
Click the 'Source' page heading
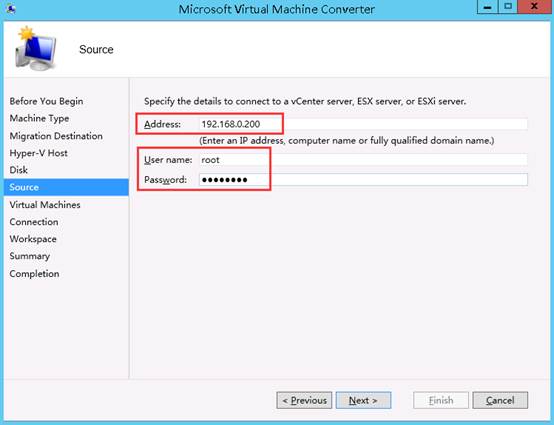point(96,49)
